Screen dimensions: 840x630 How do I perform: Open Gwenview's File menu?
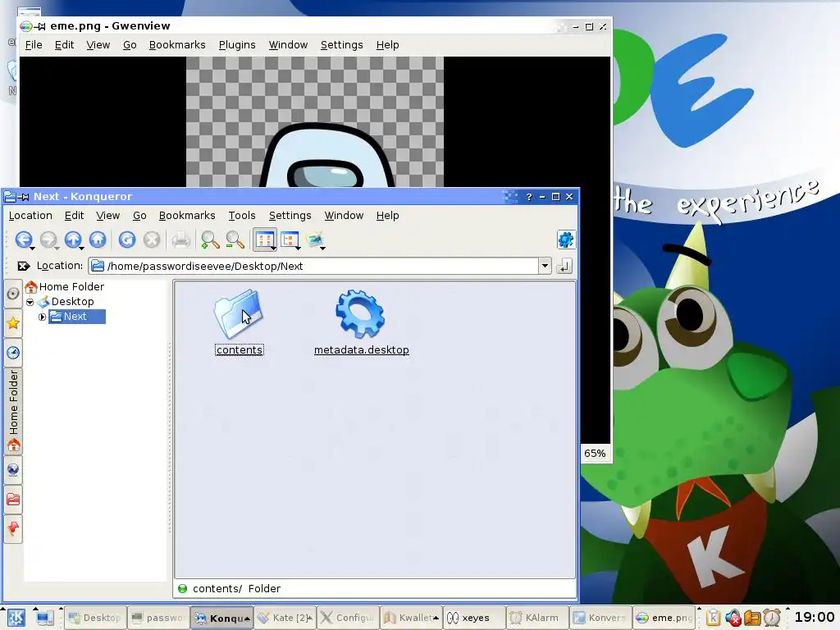pyautogui.click(x=33, y=45)
